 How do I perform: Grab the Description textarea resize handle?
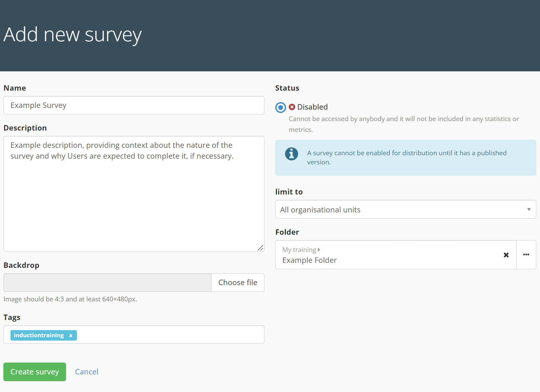click(260, 248)
